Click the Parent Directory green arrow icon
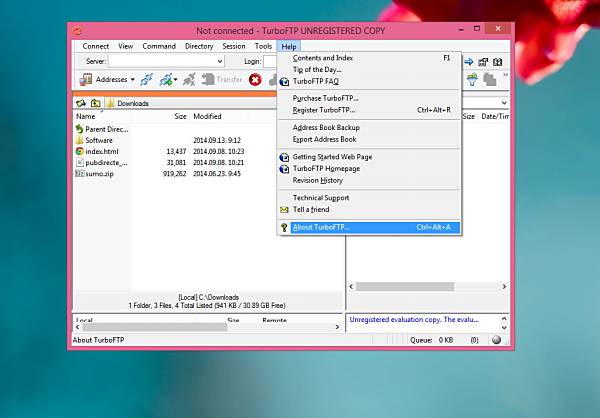This screenshot has width=600, height=418. (79, 129)
